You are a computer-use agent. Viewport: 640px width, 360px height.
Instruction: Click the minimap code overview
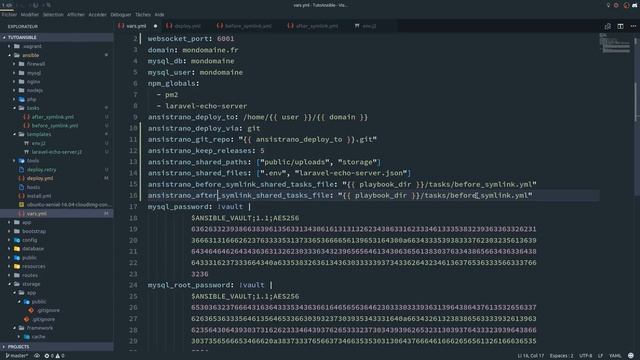click(x=615, y=43)
